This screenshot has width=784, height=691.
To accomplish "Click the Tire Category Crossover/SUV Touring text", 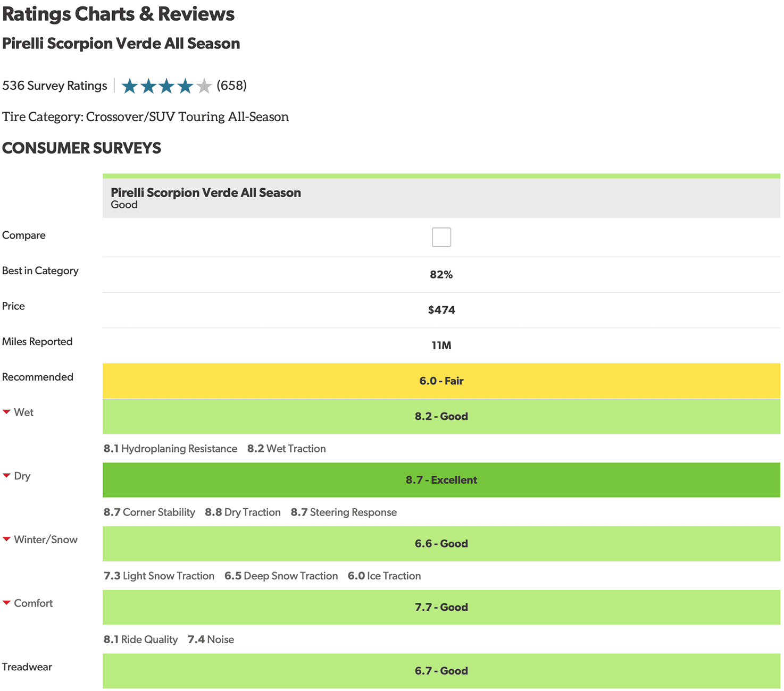I will point(146,117).
